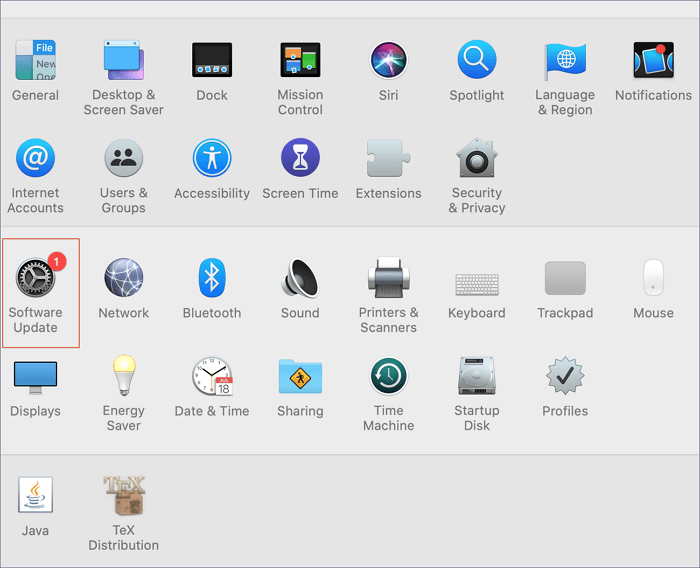Launch Date & Time preferences
The image size is (700, 568).
212,376
